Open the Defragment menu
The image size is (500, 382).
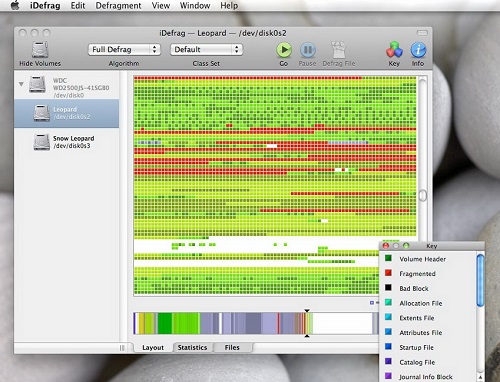[118, 6]
